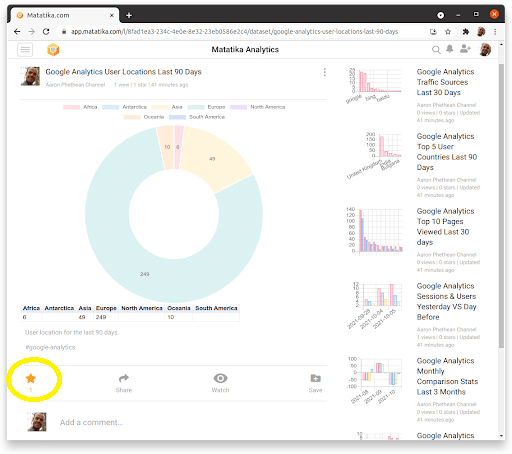Click the Asia donut segment labeled 49
This screenshot has height=454, width=512.
212,159
